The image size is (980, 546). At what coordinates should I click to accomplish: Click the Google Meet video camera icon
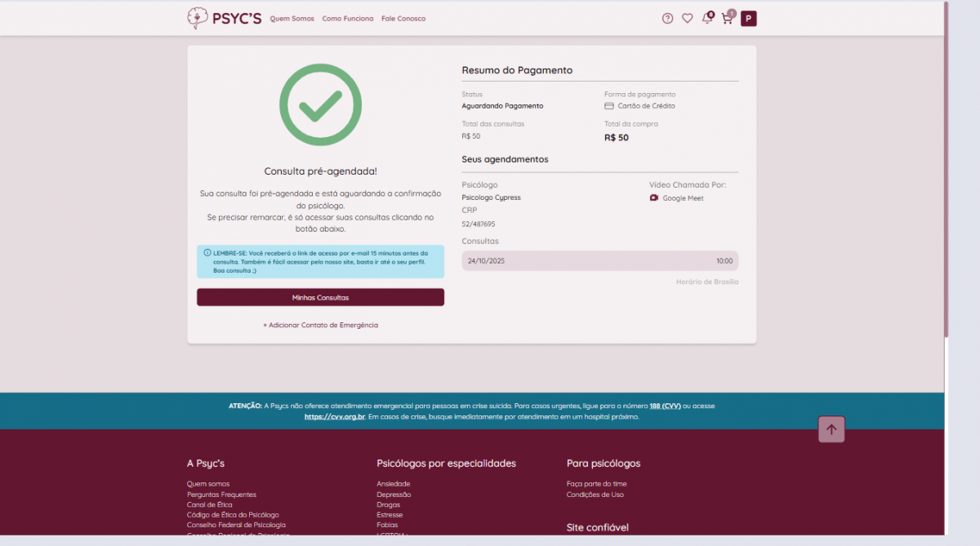[x=654, y=198]
